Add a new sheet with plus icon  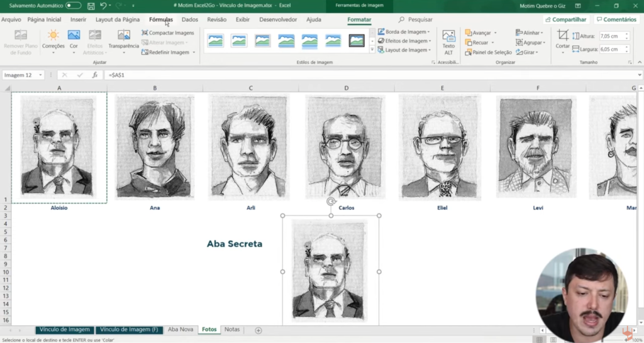(258, 330)
